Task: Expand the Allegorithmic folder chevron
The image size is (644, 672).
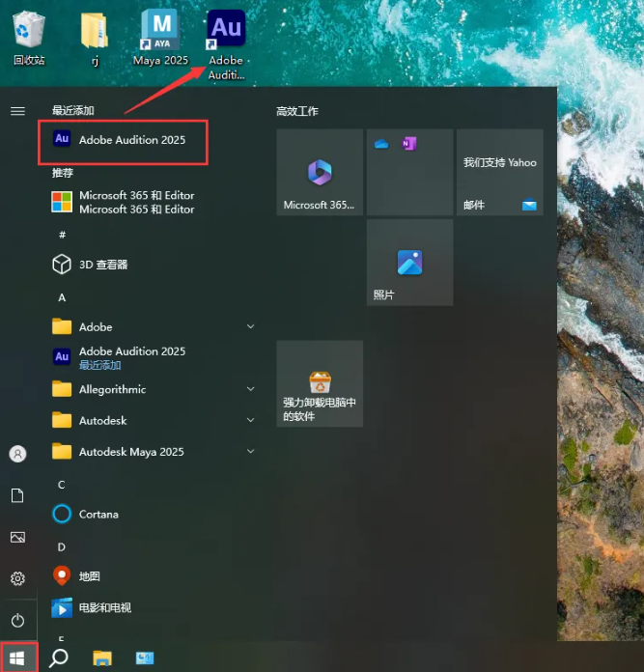Action: (x=251, y=389)
